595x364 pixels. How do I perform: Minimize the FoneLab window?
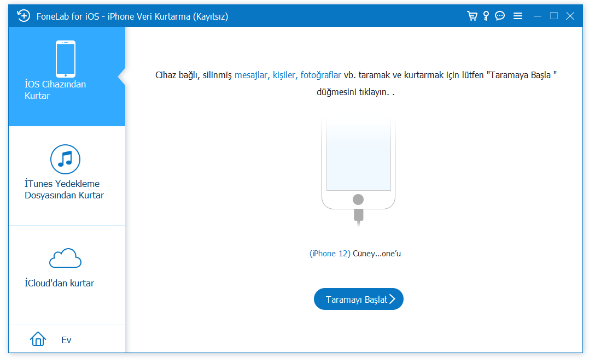tap(538, 16)
